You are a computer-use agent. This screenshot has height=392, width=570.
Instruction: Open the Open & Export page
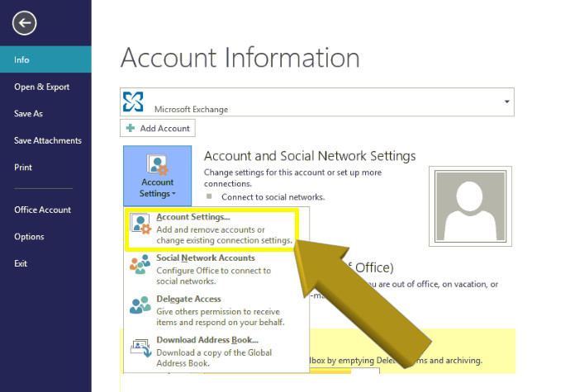(x=41, y=87)
